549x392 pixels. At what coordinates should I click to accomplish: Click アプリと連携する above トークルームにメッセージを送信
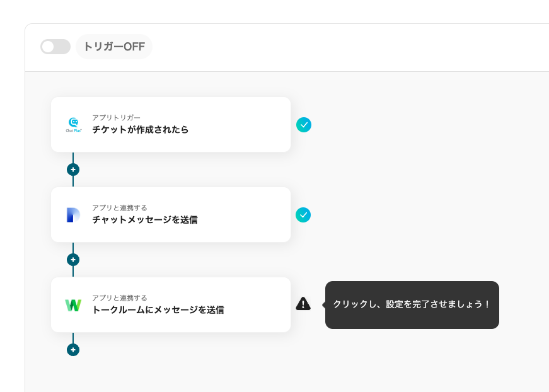(119, 297)
